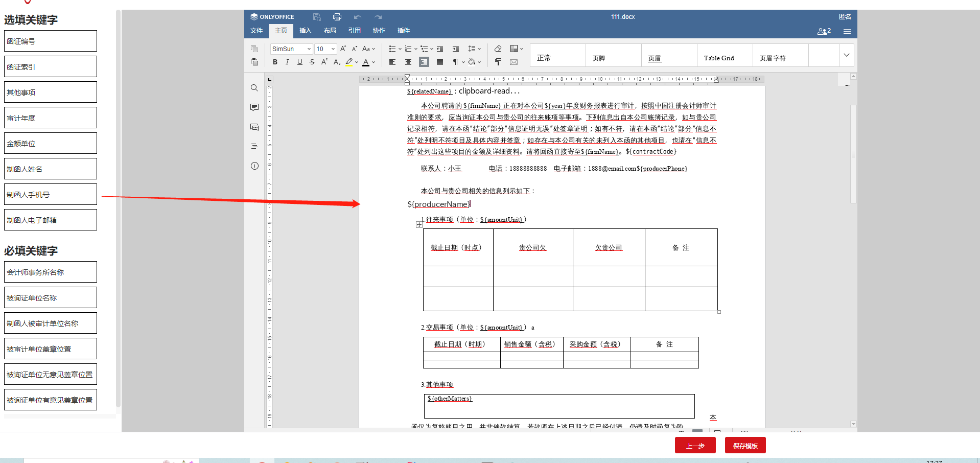Toggle subscript formatting
The width and height of the screenshot is (980, 463).
pos(337,62)
